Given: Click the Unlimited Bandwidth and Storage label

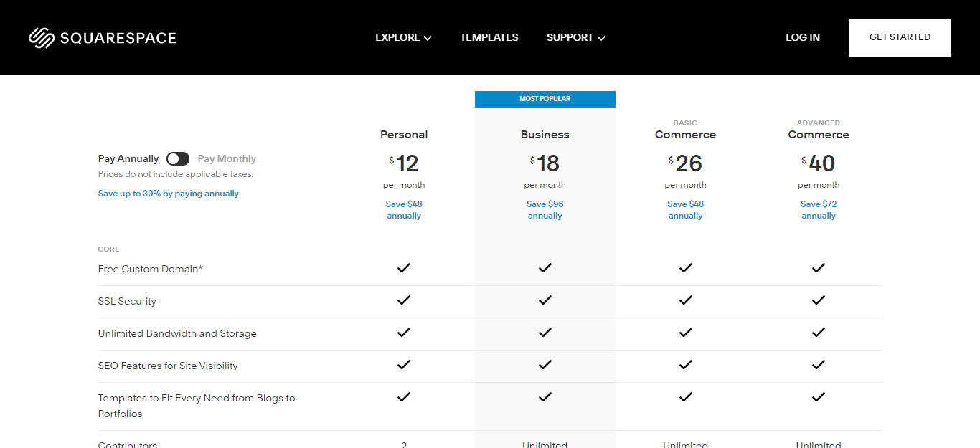Looking at the screenshot, I should click(177, 333).
